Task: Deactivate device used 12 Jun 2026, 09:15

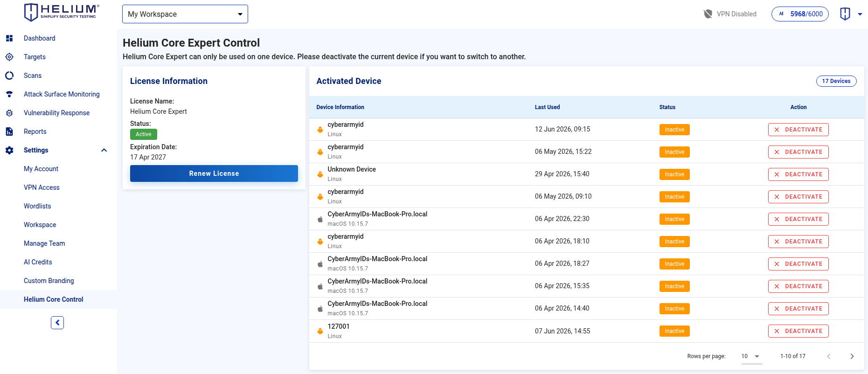Action: pyautogui.click(x=799, y=130)
